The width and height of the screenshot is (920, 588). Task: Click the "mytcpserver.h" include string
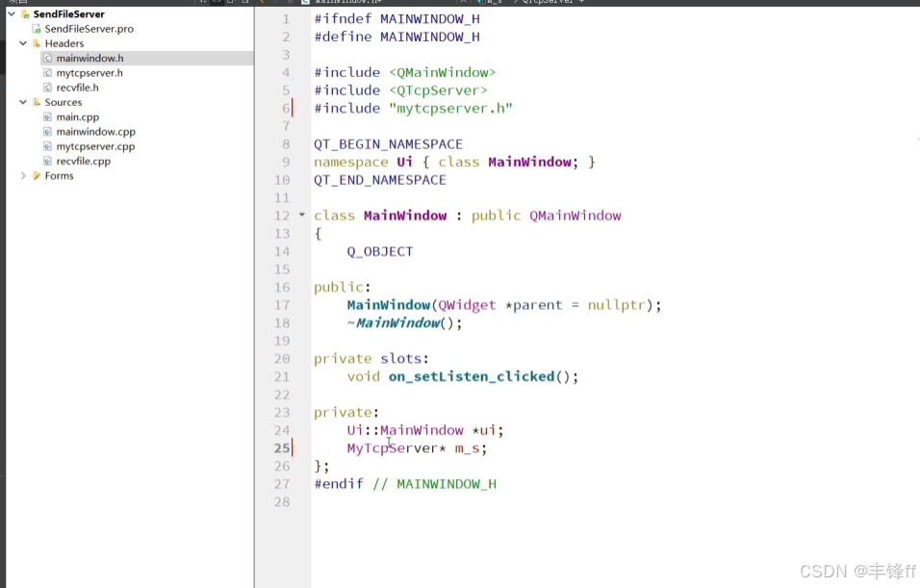point(450,108)
